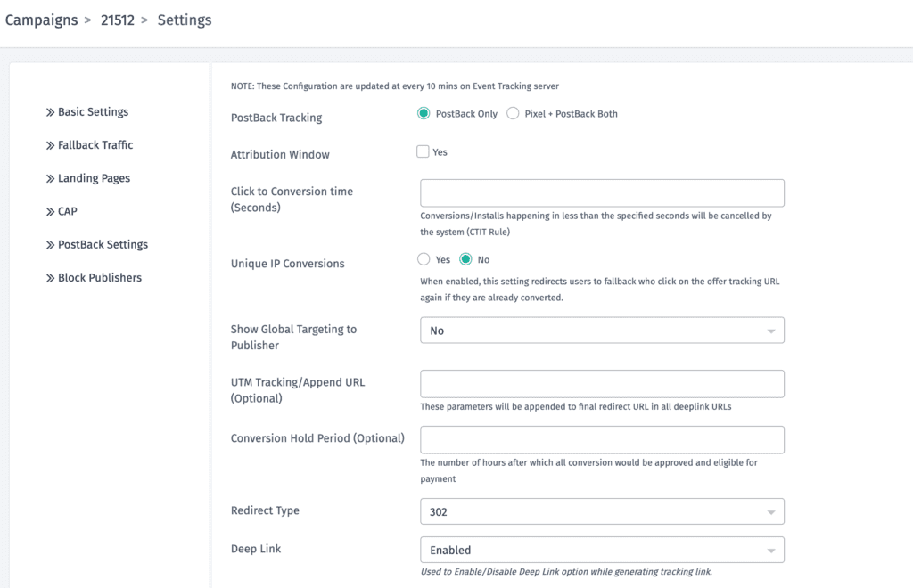Click the chevron icon beside CAP

(50, 212)
